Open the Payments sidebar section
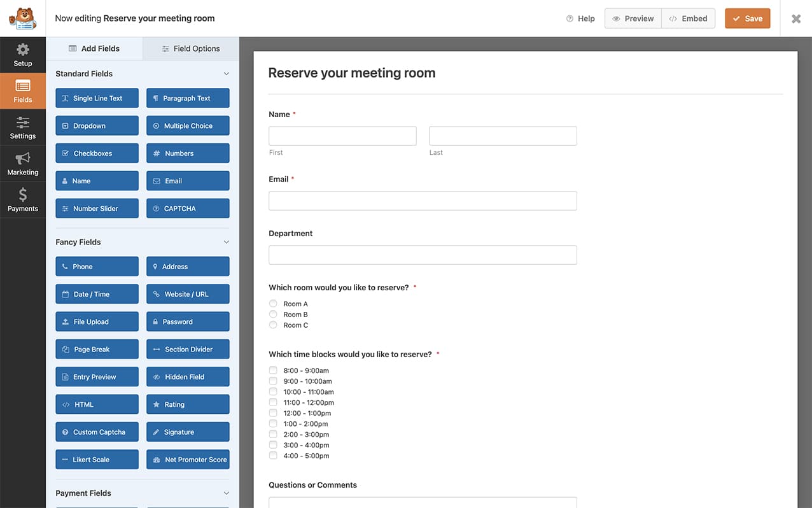This screenshot has width=812, height=508. coord(22,199)
